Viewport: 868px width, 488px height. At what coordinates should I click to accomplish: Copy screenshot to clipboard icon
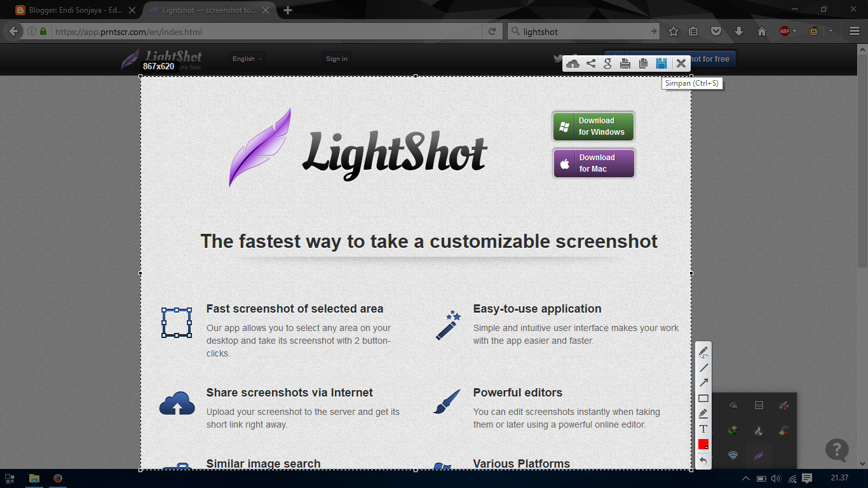pos(643,64)
